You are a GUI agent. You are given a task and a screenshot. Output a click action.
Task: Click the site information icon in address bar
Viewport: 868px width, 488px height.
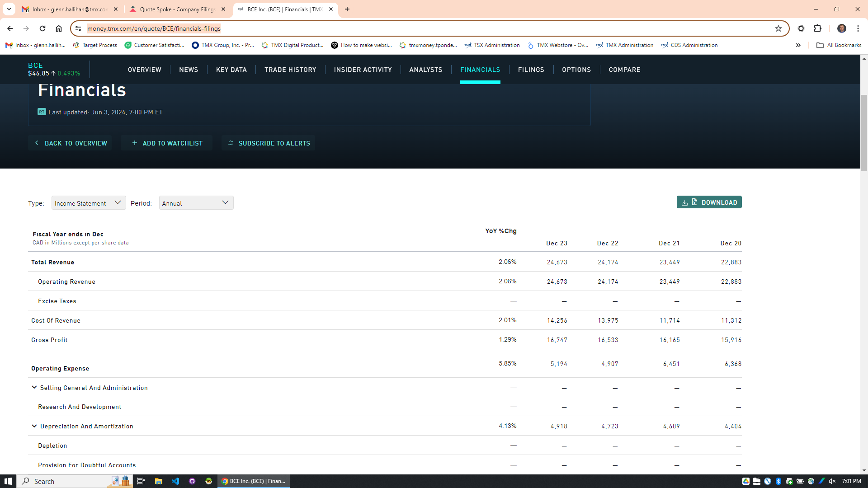[x=78, y=28]
